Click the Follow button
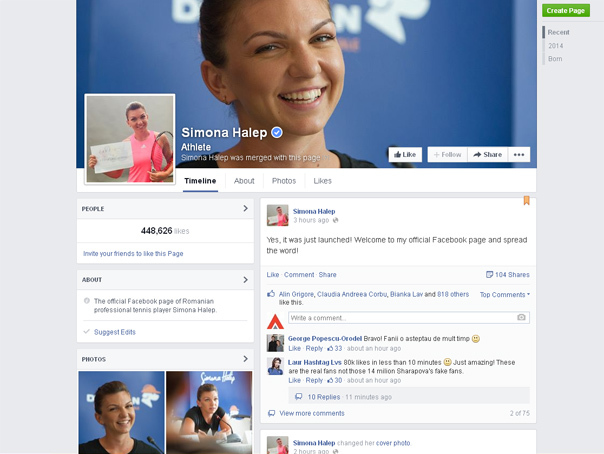Image resolution: width=604 pixels, height=454 pixels. tap(448, 154)
